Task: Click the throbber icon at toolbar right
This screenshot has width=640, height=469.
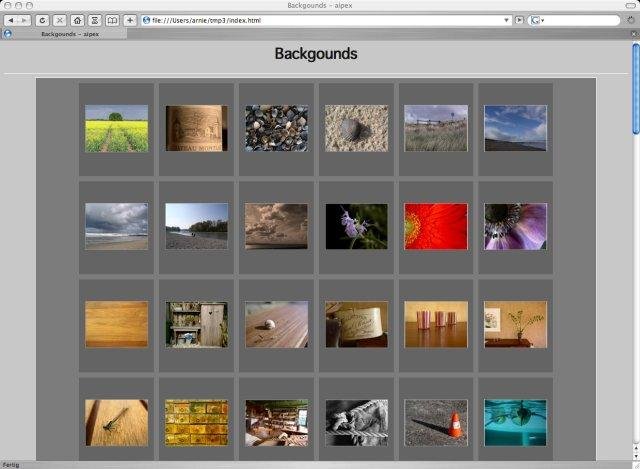Action: [x=631, y=20]
